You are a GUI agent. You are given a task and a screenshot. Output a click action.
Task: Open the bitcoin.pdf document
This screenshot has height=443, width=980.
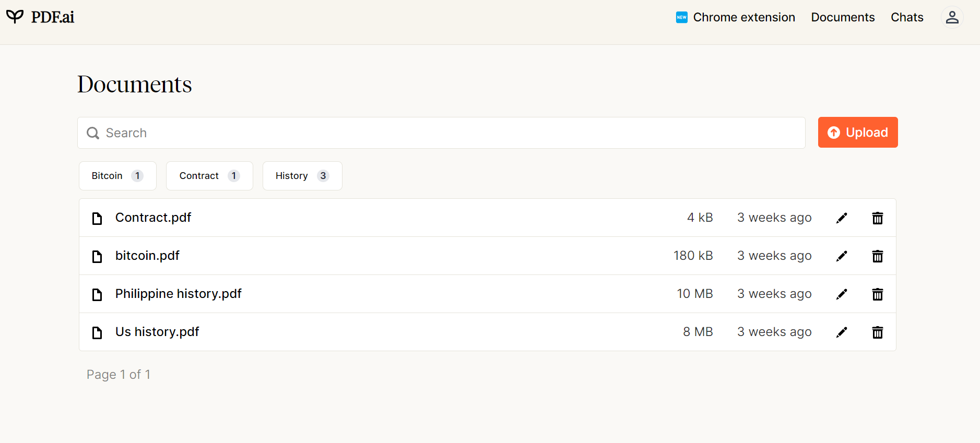pyautogui.click(x=147, y=256)
